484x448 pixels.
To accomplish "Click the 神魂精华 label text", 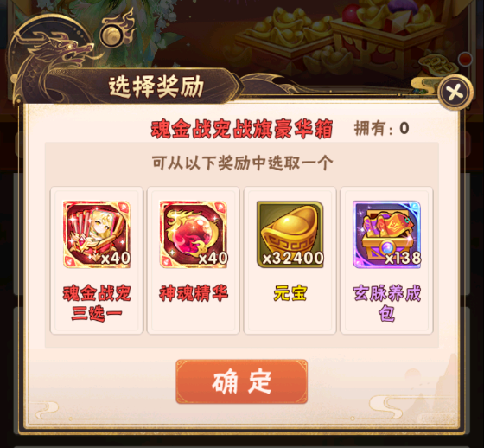I will pos(194,293).
